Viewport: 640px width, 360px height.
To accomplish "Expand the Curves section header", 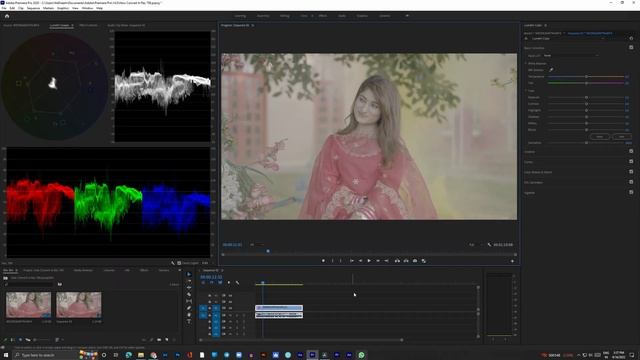I will point(529,162).
